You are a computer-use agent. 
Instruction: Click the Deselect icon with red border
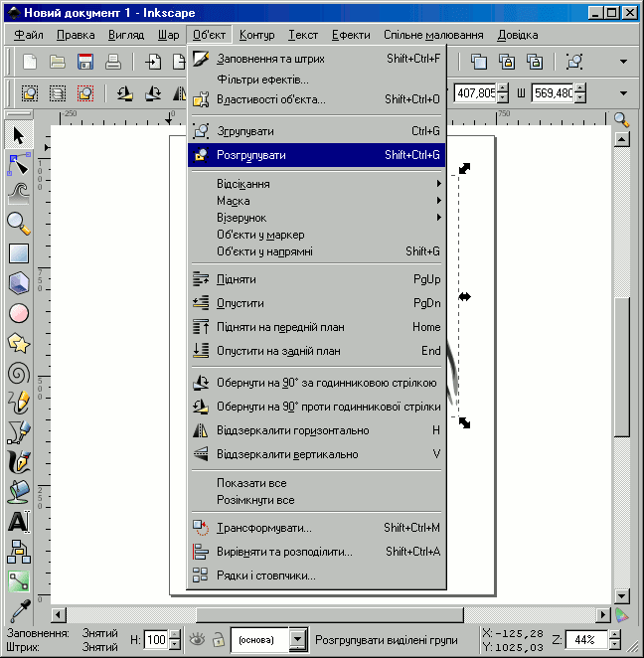(x=85, y=93)
